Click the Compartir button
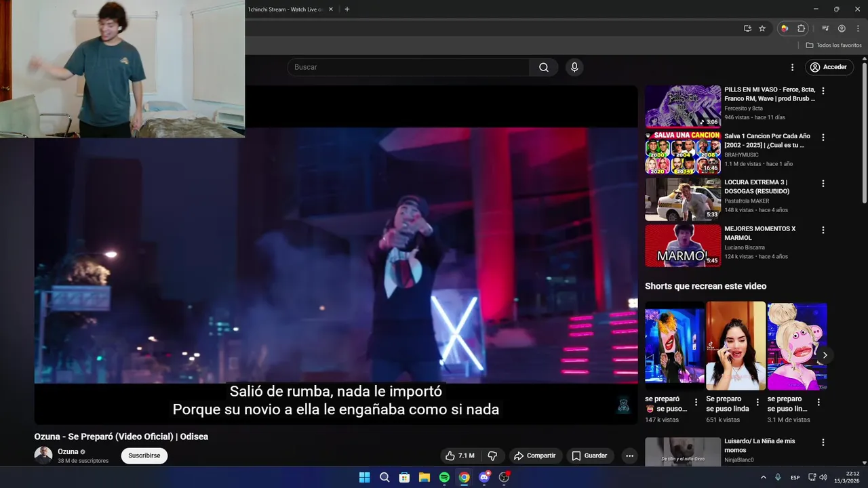 (x=534, y=455)
